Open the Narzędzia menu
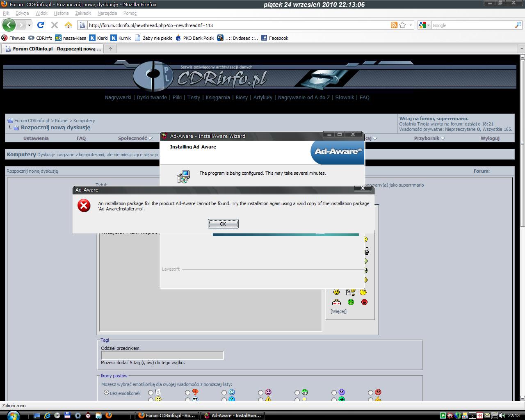The width and height of the screenshot is (525, 420). [x=107, y=13]
